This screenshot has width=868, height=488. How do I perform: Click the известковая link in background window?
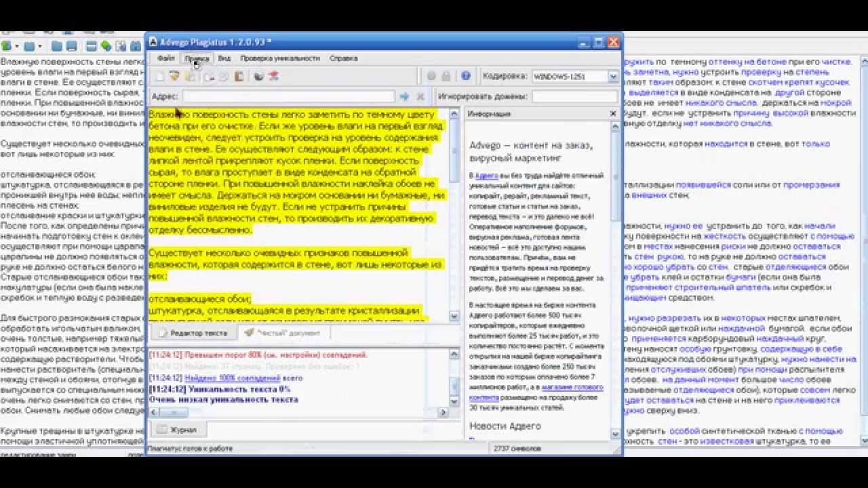[728, 441]
